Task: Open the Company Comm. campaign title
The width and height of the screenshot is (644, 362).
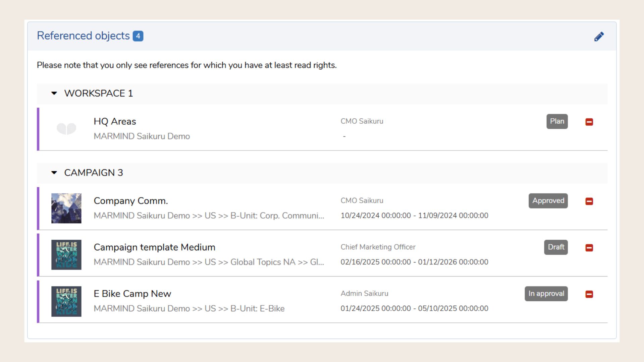Action: pyautogui.click(x=131, y=201)
